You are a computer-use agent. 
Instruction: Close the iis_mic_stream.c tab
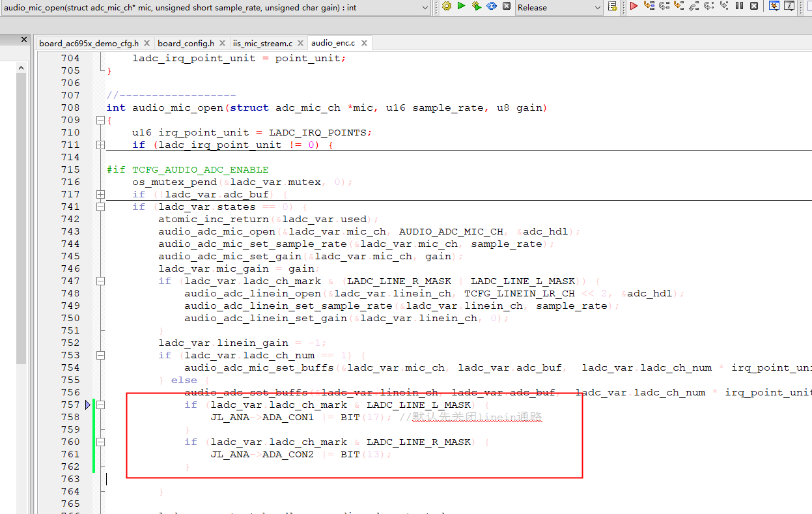300,44
